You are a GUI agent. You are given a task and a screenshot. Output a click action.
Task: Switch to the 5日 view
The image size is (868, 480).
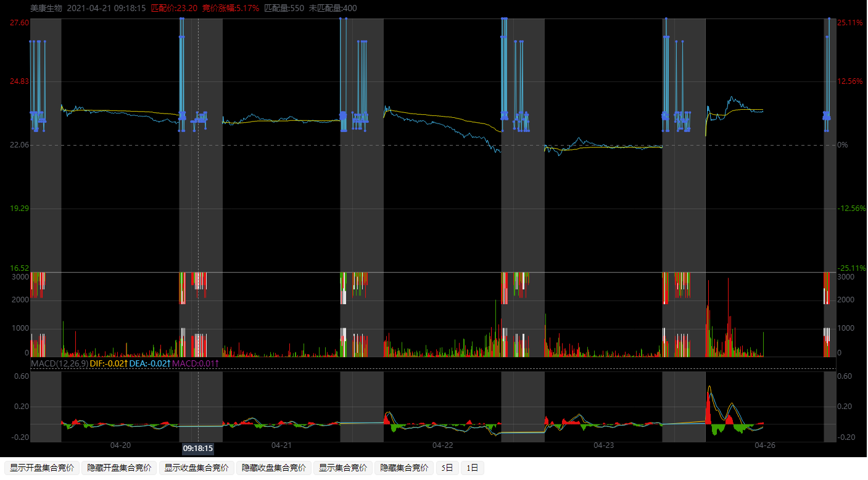(447, 468)
